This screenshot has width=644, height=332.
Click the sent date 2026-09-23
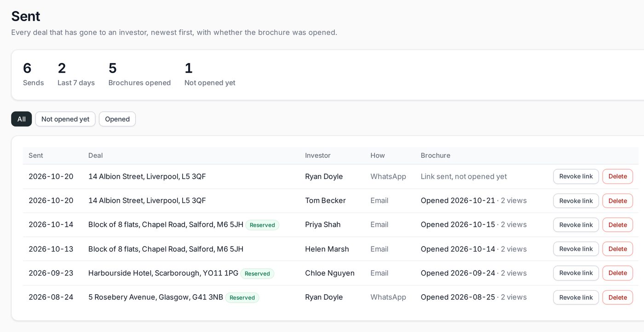51,273
